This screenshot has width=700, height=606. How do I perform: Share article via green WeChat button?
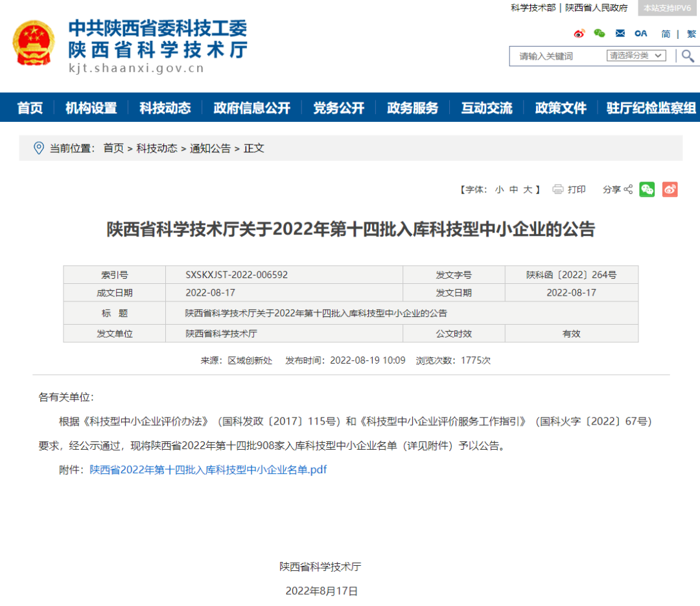[647, 189]
